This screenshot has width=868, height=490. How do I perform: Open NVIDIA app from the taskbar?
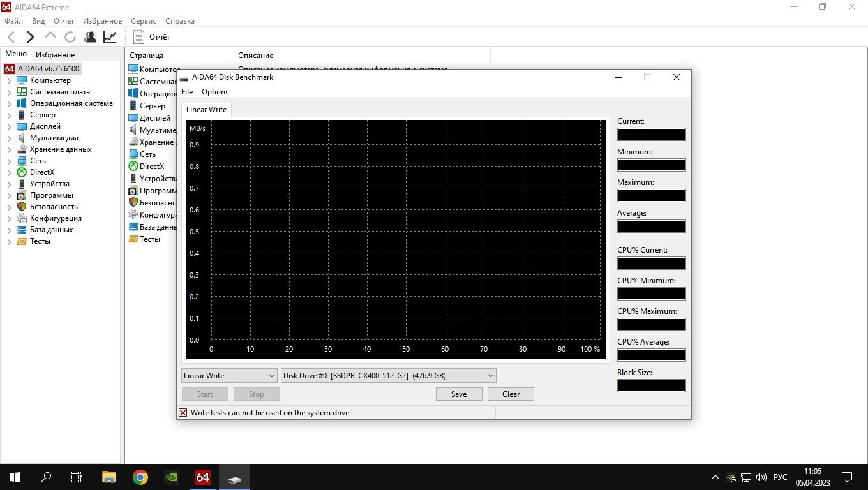(172, 477)
